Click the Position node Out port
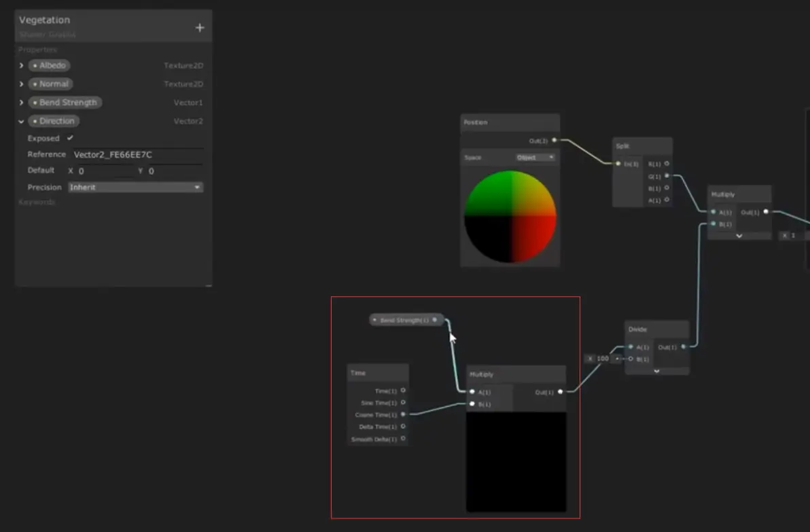The image size is (810, 532). pyautogui.click(x=554, y=140)
